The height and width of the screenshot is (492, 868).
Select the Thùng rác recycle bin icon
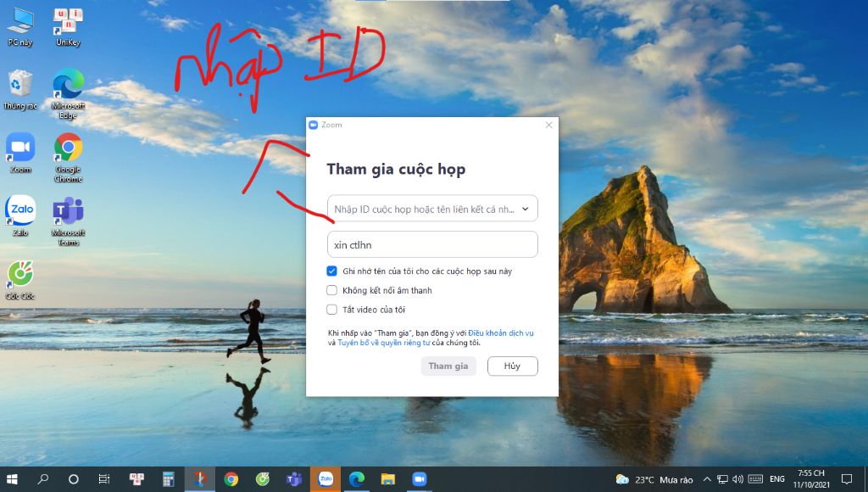20,90
